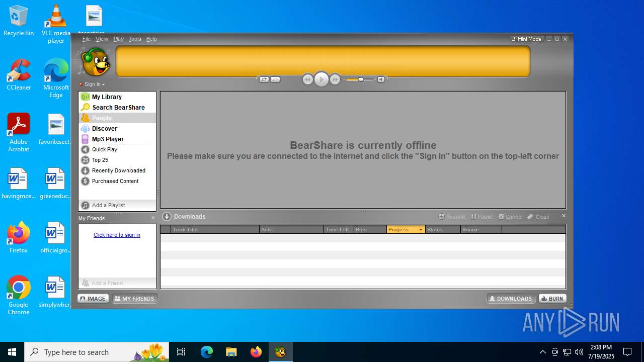Open Purchased Content list
Image resolution: width=644 pixels, height=362 pixels.
117,181
